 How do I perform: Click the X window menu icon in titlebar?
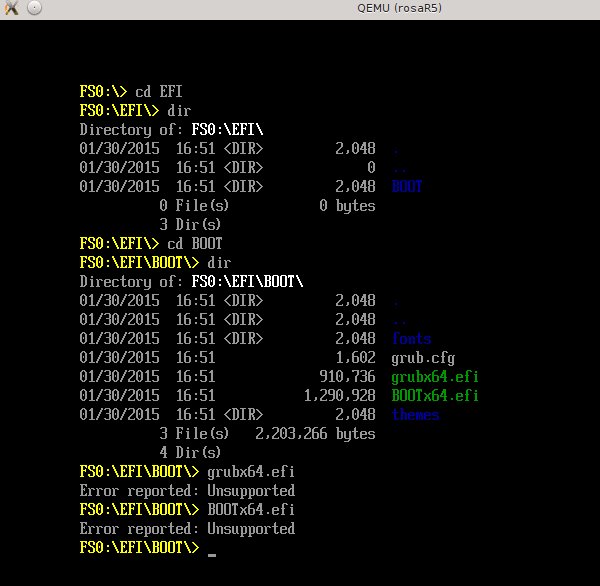[11, 9]
